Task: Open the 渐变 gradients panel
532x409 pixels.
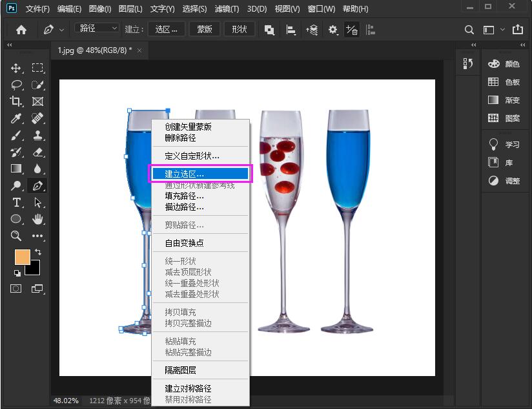Action: (504, 100)
